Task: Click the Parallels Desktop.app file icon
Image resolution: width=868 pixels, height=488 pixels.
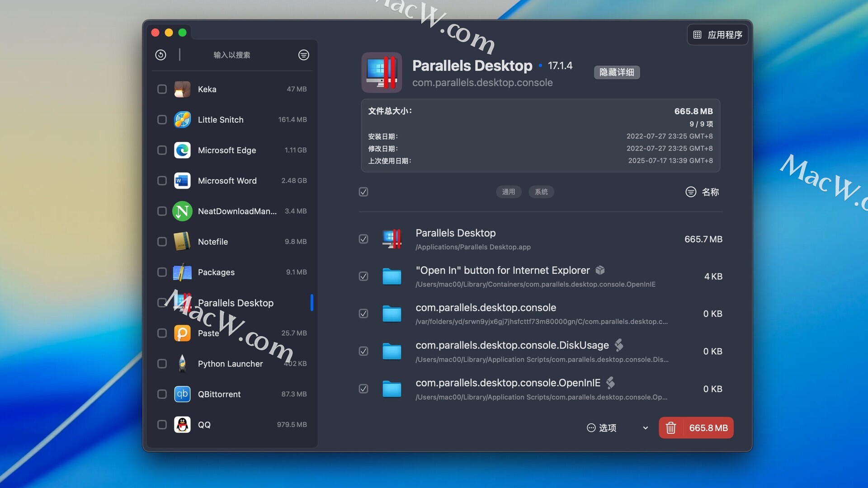Action: [x=392, y=239]
